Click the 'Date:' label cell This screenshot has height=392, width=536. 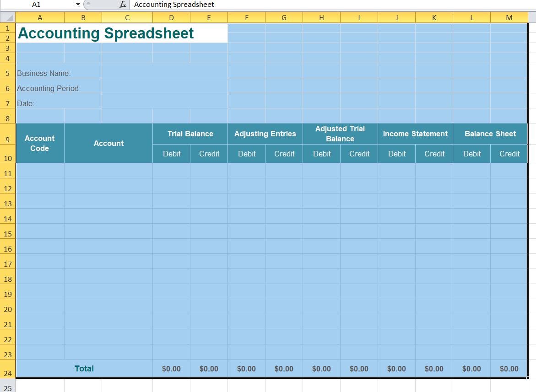(x=59, y=101)
